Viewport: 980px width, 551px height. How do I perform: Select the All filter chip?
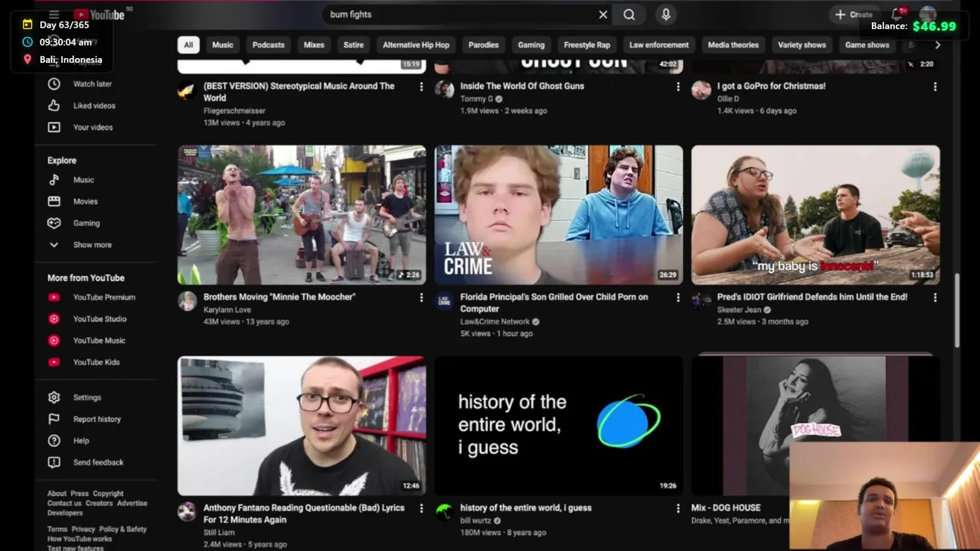coord(188,45)
